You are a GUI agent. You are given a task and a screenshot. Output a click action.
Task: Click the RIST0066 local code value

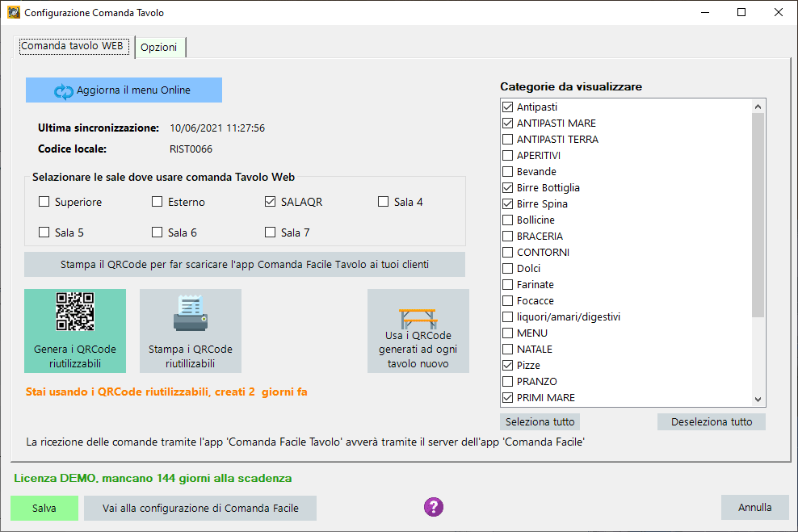point(191,149)
